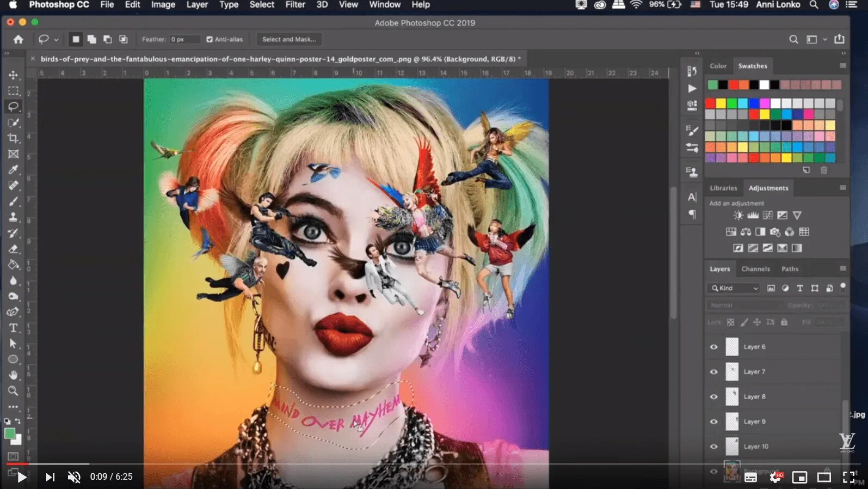Open the layer Kind filter dropdown

(x=735, y=288)
